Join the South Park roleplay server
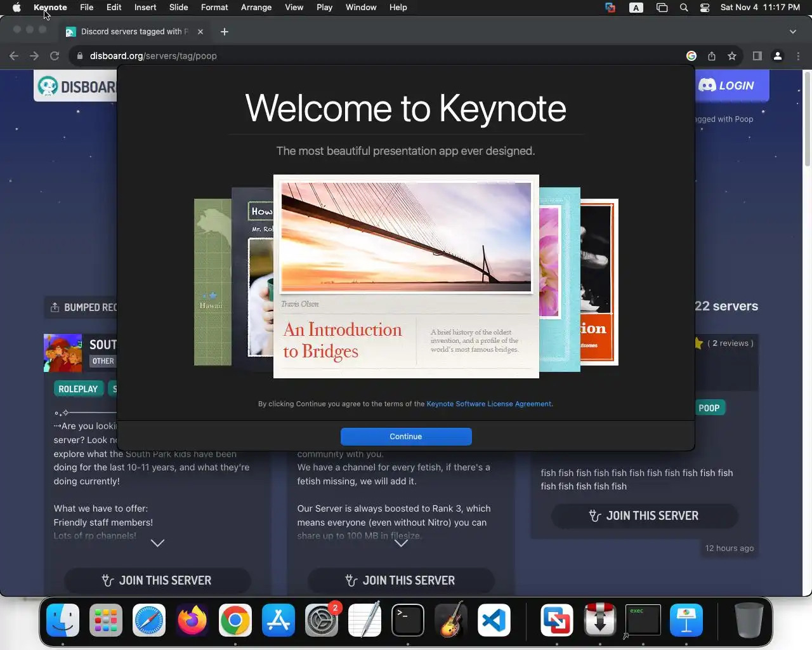Screen dimensions: 812x650 pyautogui.click(x=157, y=580)
